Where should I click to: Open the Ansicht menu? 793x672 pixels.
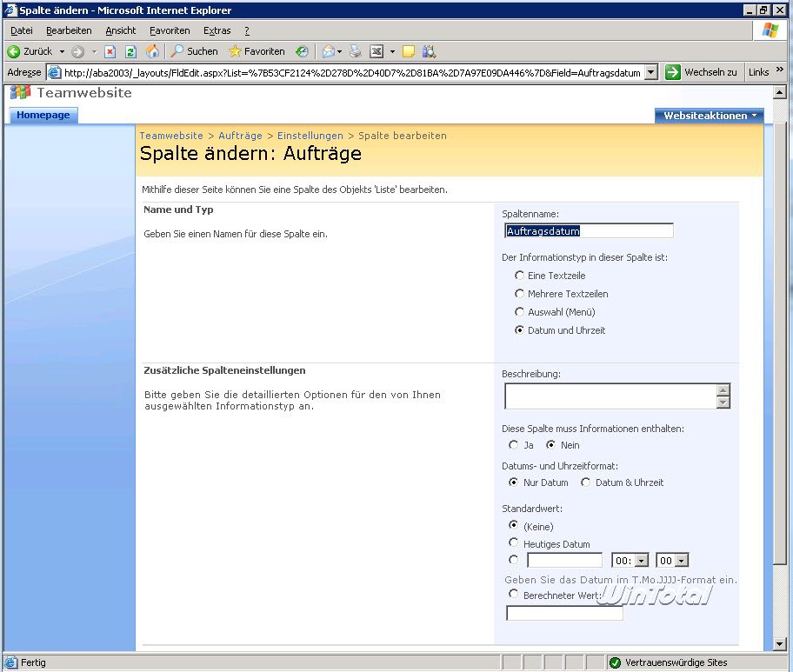(x=120, y=30)
